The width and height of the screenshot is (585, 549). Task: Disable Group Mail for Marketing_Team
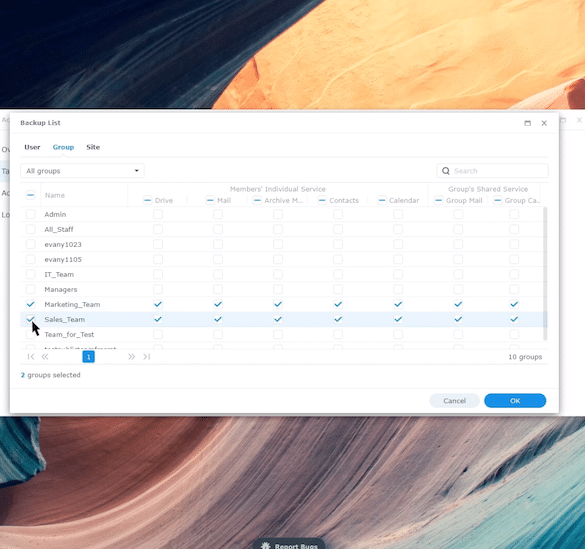pos(458,304)
